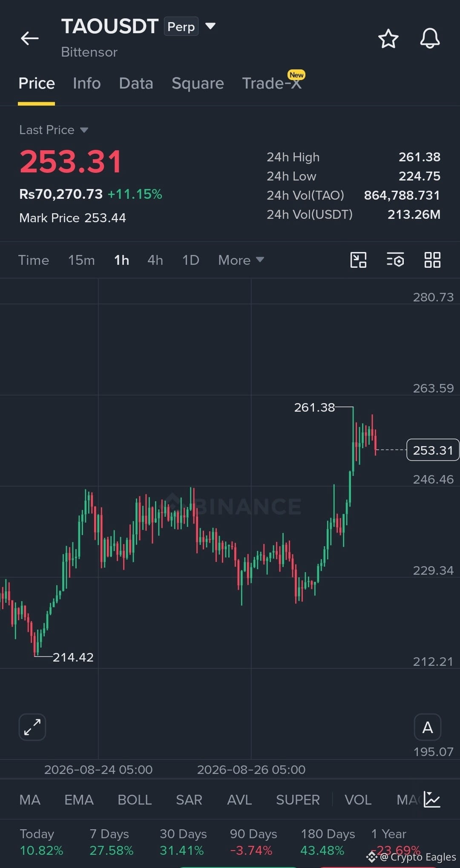Click the large 253.31 last price
The image size is (460, 868).
point(71,162)
